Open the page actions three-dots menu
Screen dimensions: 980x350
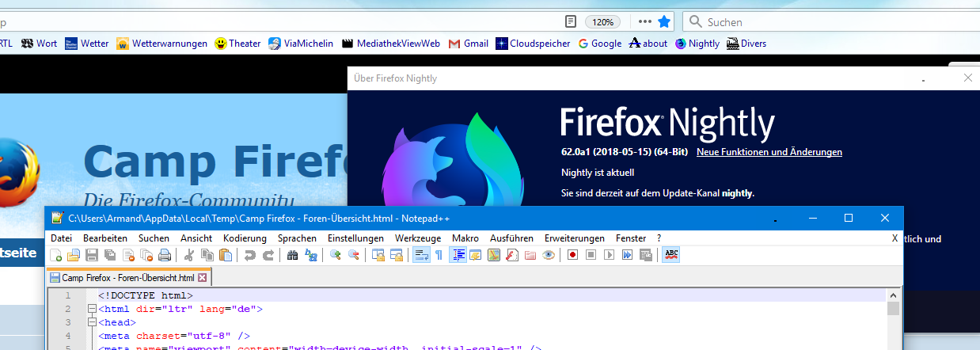click(645, 22)
